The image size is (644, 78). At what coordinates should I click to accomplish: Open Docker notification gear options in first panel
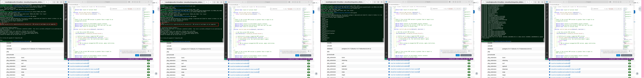148,51
